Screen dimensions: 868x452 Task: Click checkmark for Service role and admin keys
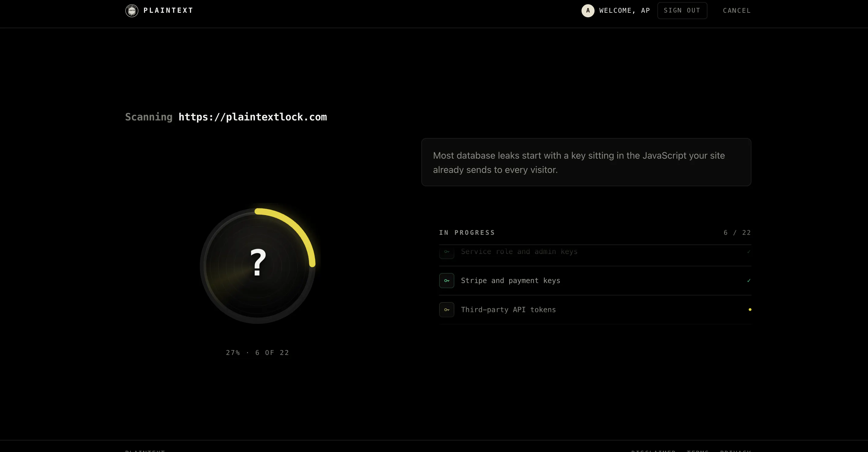point(749,251)
